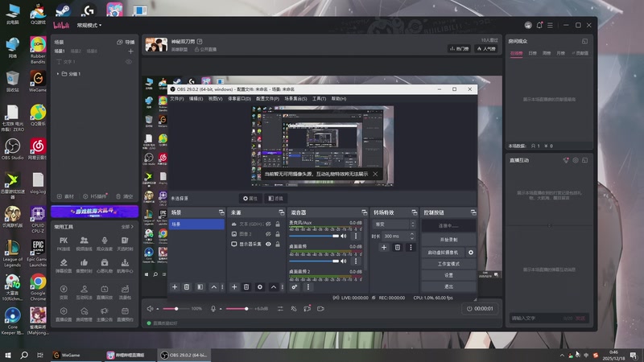Screen dimensions: 644x362
Task: Open the 编辑(E) menu in OBS
Action: pos(196,99)
